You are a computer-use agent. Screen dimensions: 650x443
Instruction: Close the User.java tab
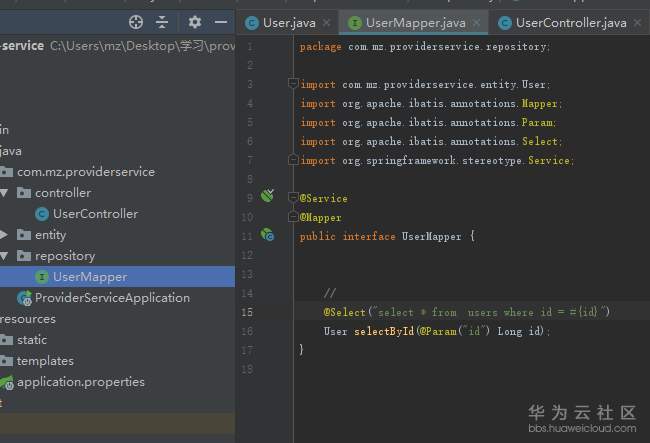pos(327,23)
